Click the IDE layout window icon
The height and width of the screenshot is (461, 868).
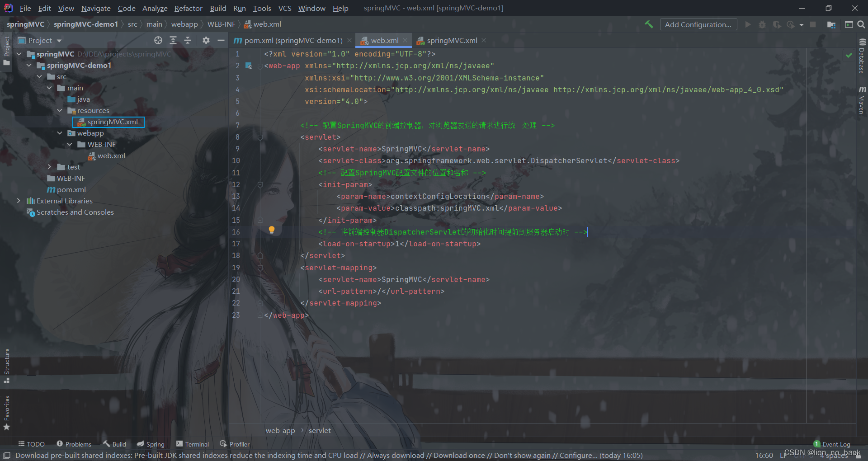849,24
